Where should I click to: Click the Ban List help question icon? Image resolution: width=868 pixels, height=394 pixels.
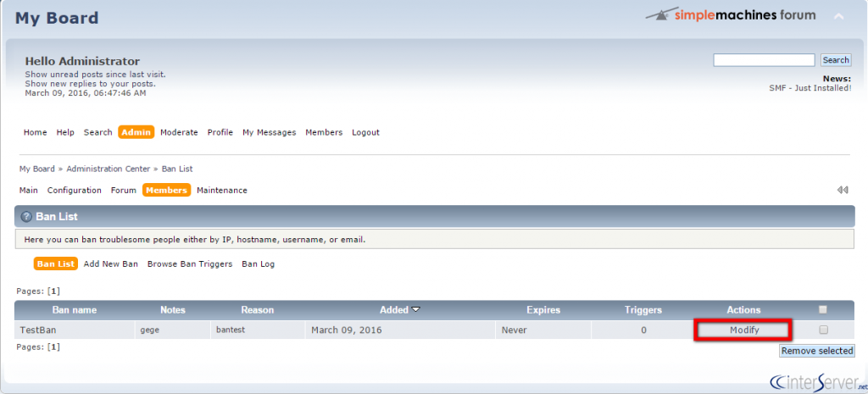(26, 217)
